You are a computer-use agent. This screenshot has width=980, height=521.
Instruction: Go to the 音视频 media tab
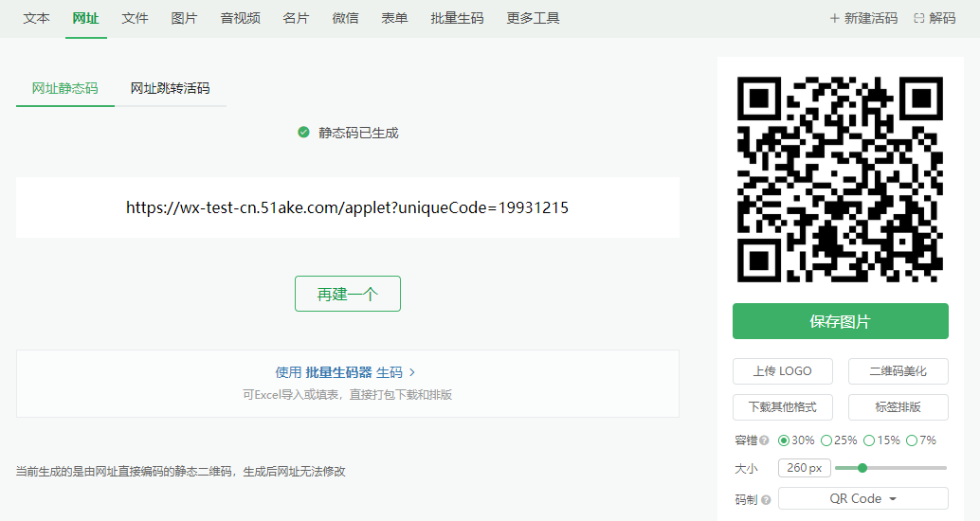241,18
